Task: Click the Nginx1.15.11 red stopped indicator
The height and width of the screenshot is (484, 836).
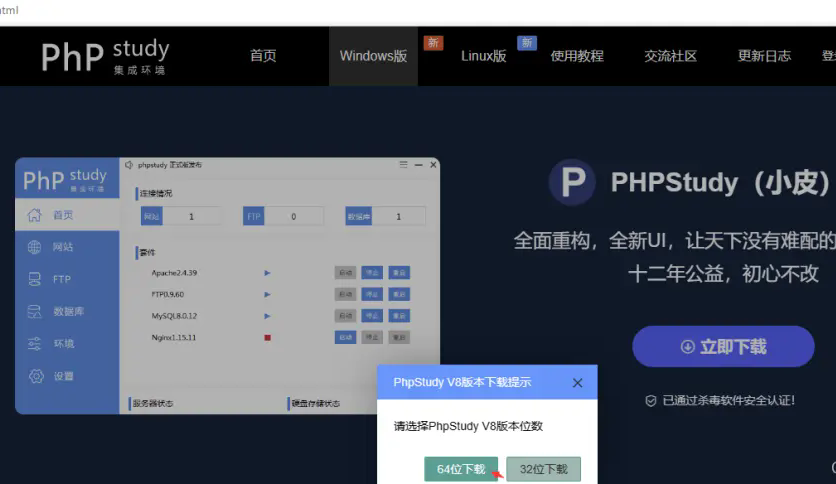Action: tap(268, 337)
